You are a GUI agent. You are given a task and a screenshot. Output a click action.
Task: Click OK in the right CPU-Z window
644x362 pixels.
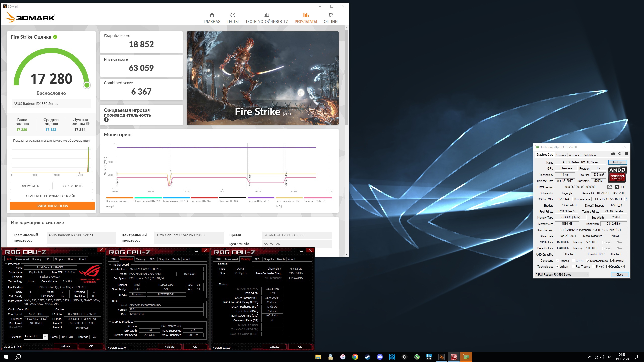click(x=300, y=347)
